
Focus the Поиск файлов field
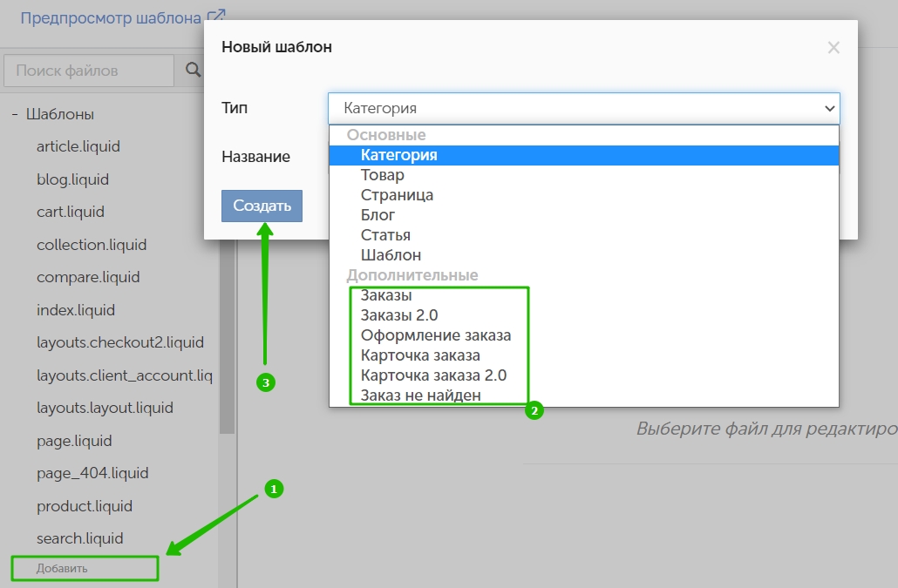pyautogui.click(x=89, y=71)
